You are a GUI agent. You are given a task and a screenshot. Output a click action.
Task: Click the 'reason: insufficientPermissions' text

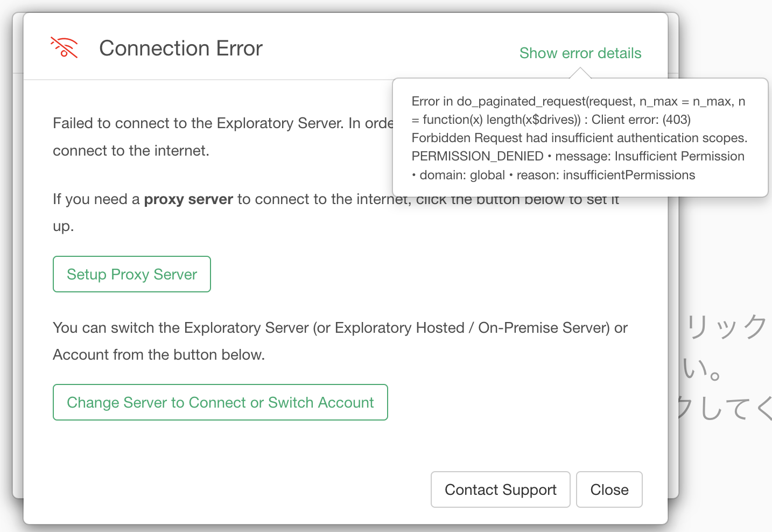coord(606,175)
